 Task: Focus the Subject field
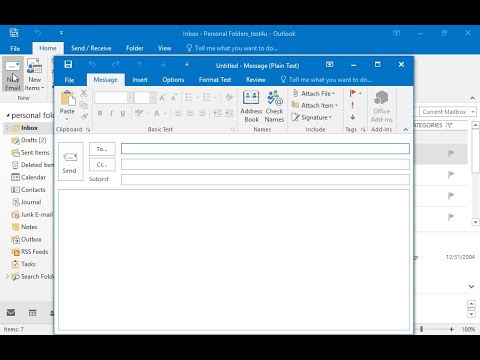coord(265,179)
